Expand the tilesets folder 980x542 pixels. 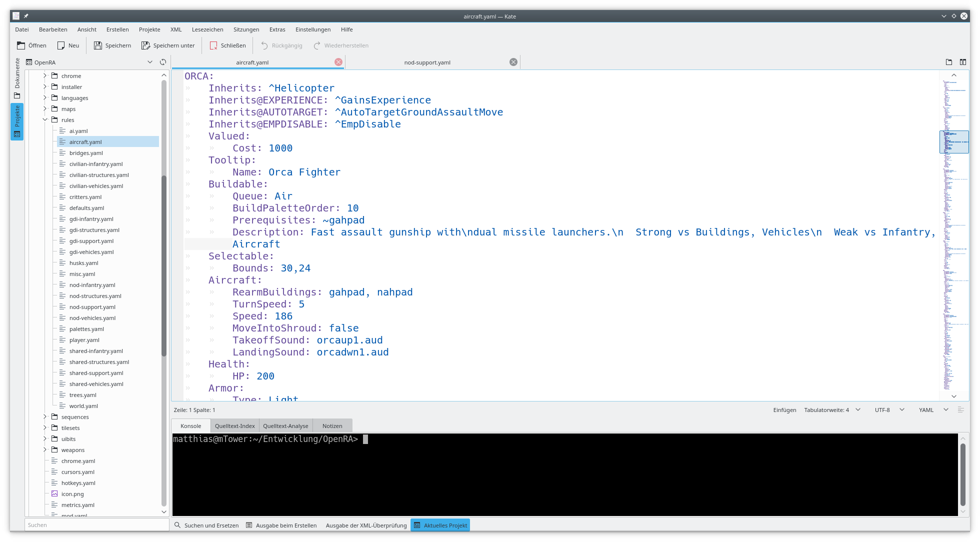(45, 428)
